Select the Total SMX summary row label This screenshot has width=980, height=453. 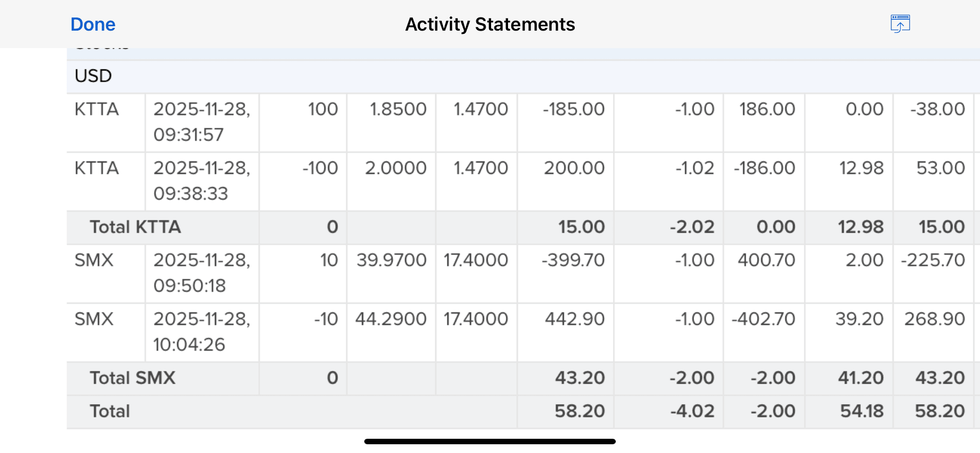[x=132, y=378]
